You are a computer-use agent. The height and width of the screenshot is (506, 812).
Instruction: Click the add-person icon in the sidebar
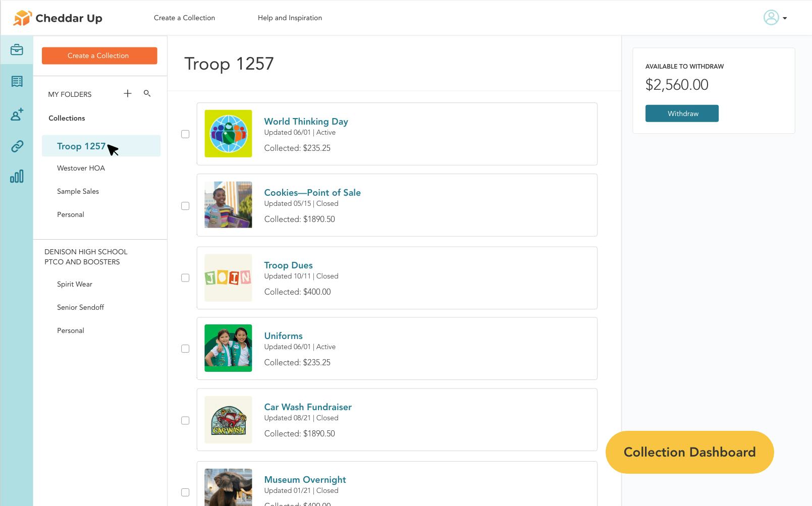coord(17,115)
